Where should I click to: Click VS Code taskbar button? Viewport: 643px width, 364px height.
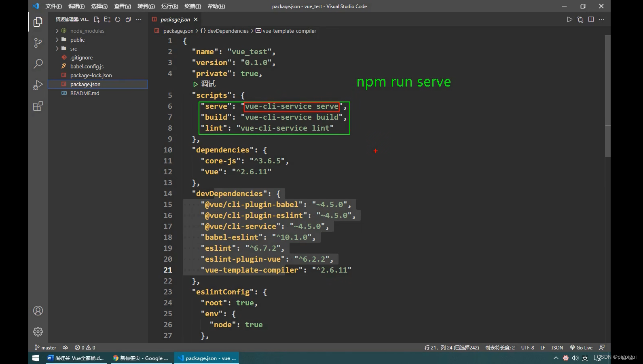tap(207, 358)
